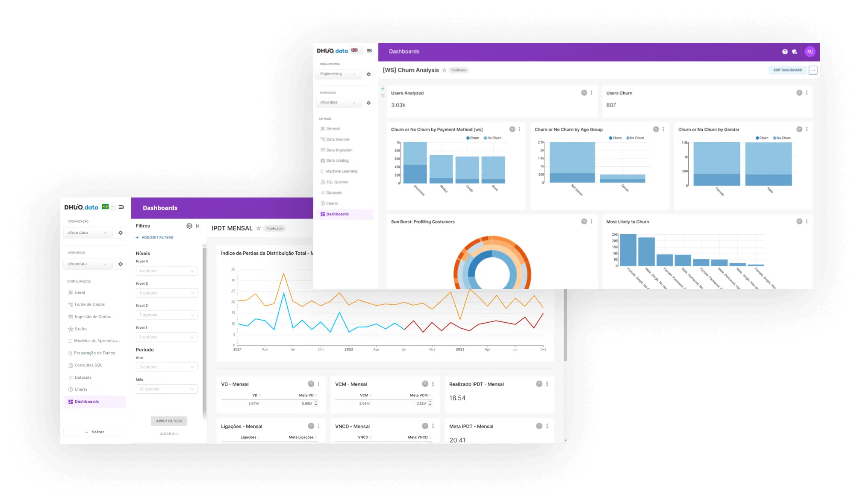863x504 pixels.
Task: Click the filter badge on Users Churn card
Action: [x=799, y=93]
